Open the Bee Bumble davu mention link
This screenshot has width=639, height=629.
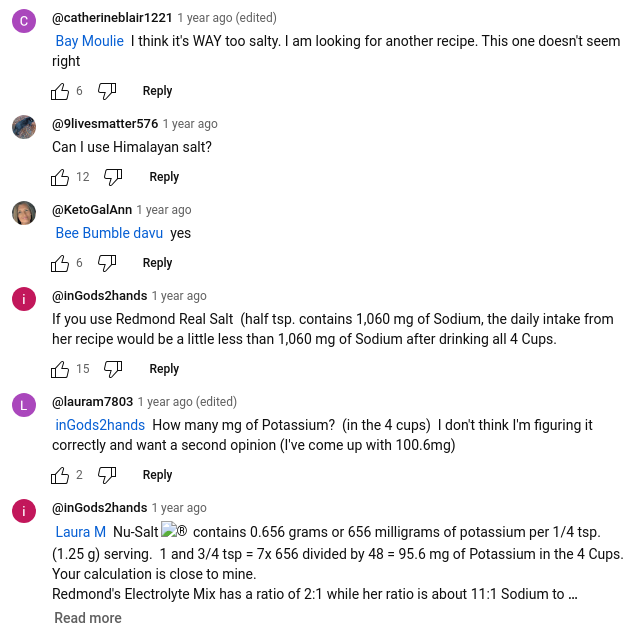coord(109,233)
